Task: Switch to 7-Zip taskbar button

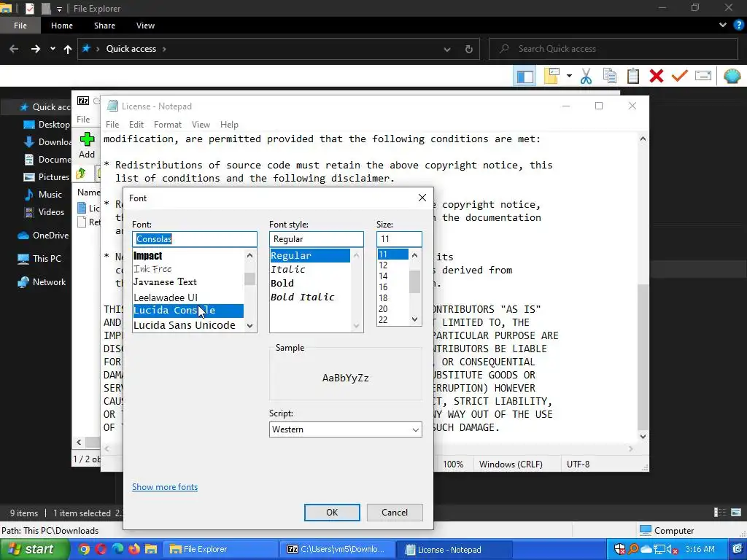Action: tap(338, 550)
